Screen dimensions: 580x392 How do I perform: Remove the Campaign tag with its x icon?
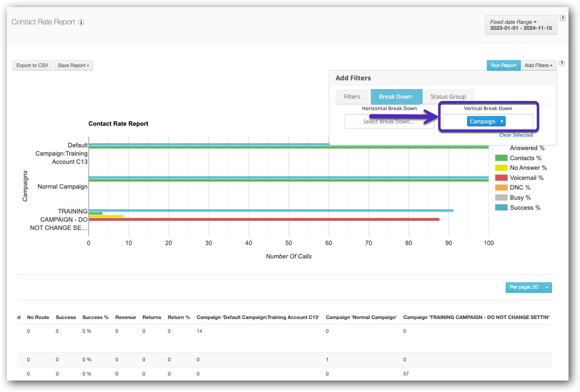coord(502,122)
